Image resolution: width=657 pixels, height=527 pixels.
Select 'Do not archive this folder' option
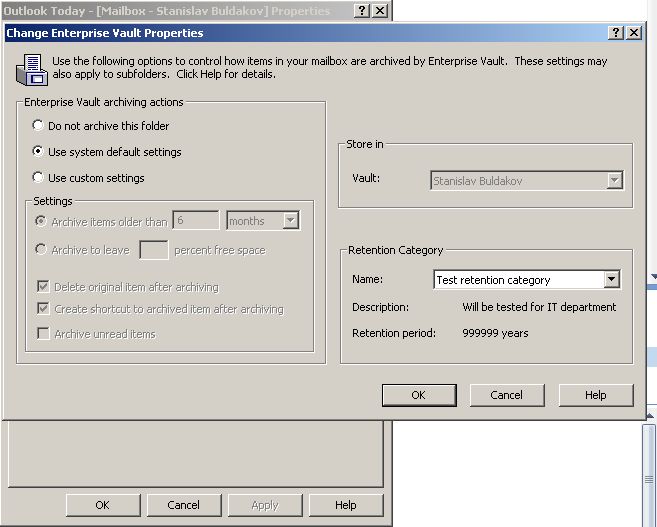[x=38, y=126]
